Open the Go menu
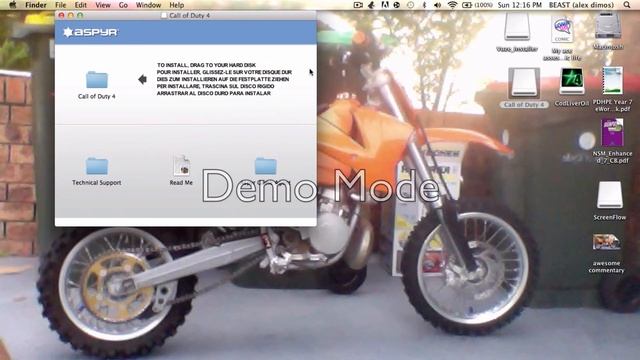 [123, 5]
